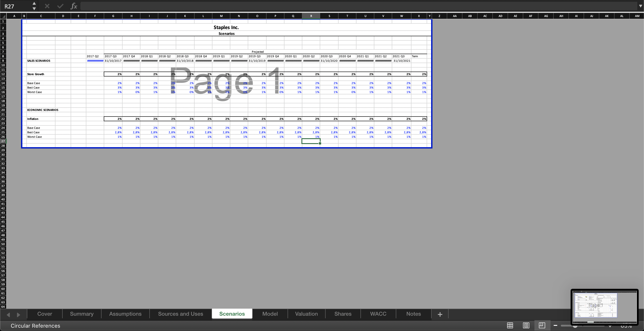
Task: Expand the formula bar with the arrow
Action: (x=640, y=6)
